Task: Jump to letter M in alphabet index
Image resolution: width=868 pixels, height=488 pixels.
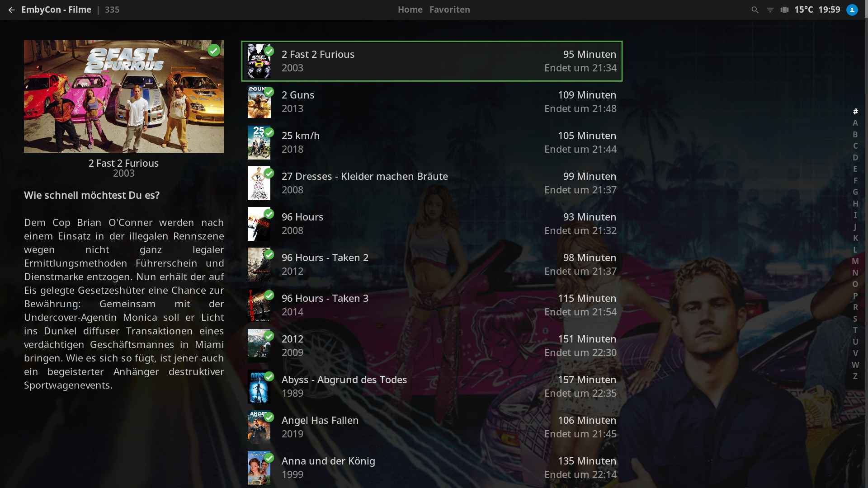Action: coord(855,261)
